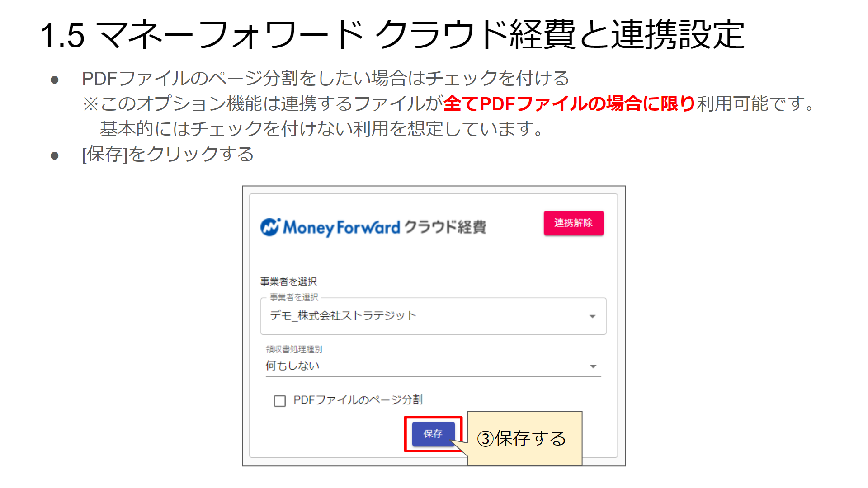Click the 保存 save button
Viewport: 868px width, 488px height.
(x=433, y=434)
